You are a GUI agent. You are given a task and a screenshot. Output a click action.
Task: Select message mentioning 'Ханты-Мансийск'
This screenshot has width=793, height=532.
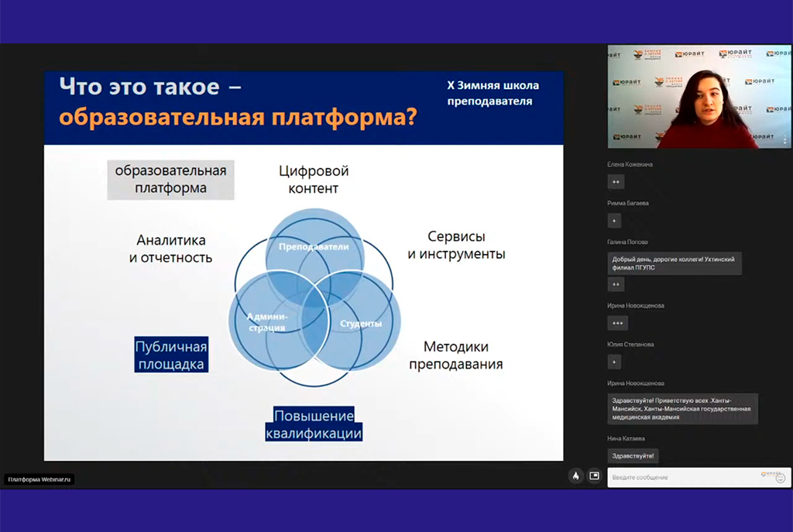683,409
